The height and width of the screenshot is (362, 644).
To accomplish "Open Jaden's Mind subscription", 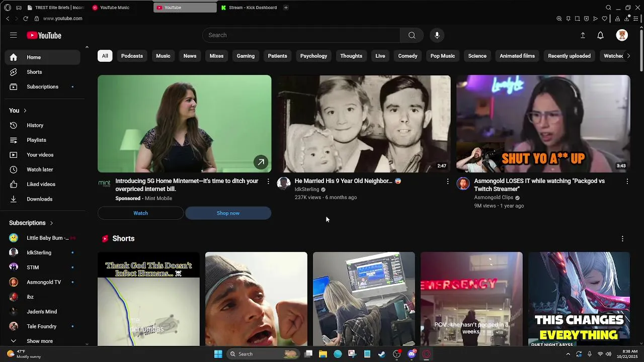I will (42, 312).
